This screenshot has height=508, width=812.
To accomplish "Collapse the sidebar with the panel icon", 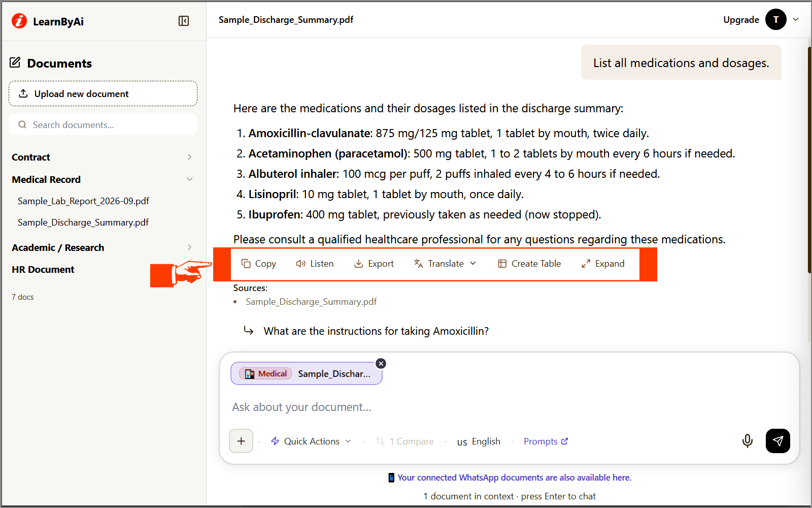I will point(184,21).
